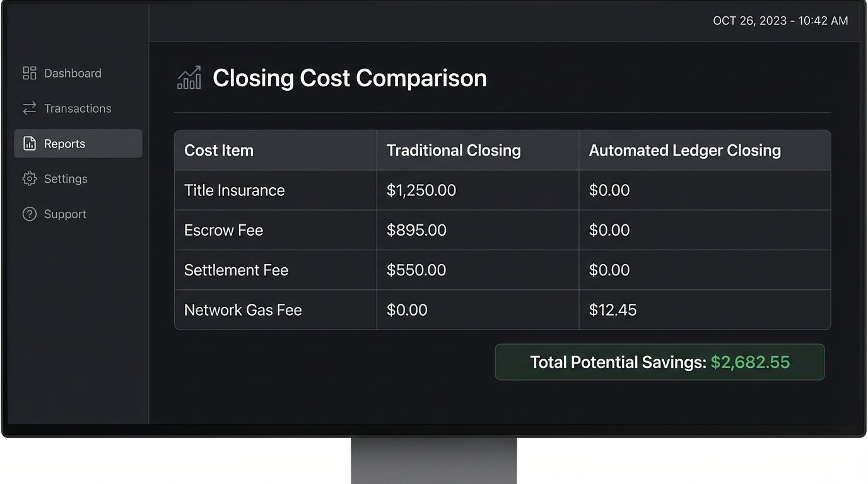Image resolution: width=868 pixels, height=484 pixels.
Task: Click the Traditional Closing column header
Action: click(x=454, y=151)
